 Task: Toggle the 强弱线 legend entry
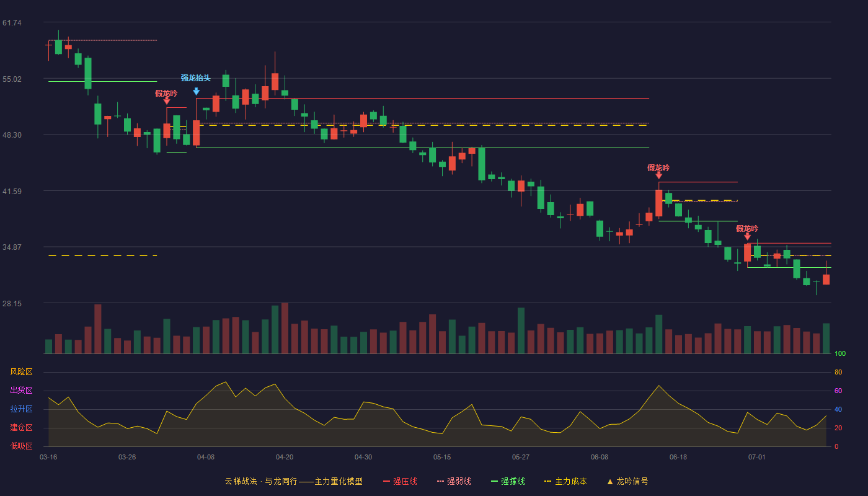[x=454, y=481]
